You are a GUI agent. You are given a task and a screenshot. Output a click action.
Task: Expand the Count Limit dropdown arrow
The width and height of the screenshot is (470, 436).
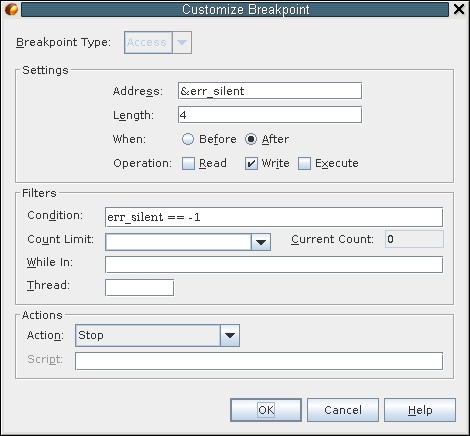261,242
